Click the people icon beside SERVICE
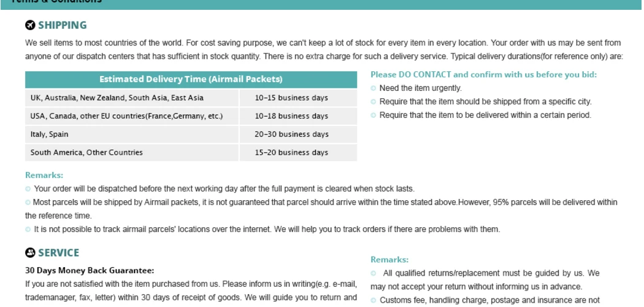The height and width of the screenshot is (307, 644). coord(30,253)
